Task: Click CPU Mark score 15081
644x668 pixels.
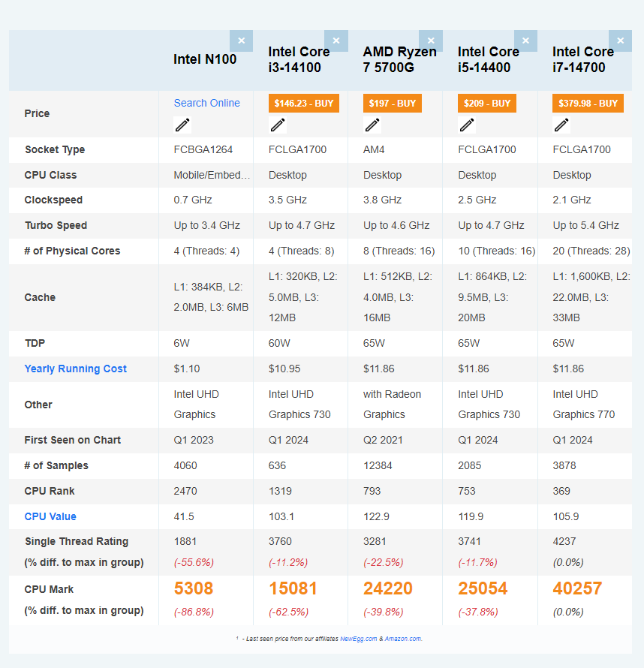Action: pyautogui.click(x=293, y=588)
